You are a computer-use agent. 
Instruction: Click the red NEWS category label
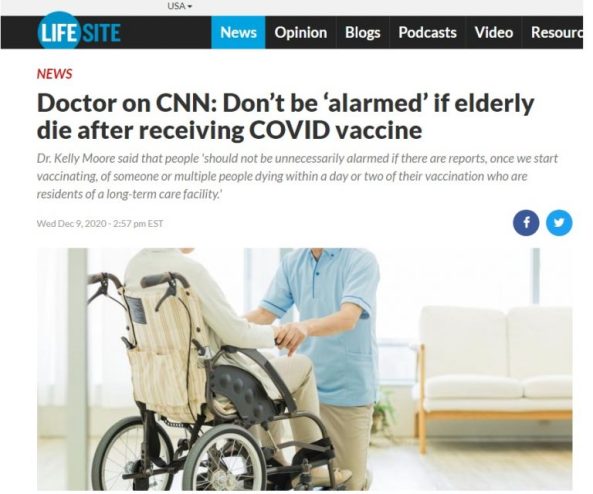coord(54,74)
